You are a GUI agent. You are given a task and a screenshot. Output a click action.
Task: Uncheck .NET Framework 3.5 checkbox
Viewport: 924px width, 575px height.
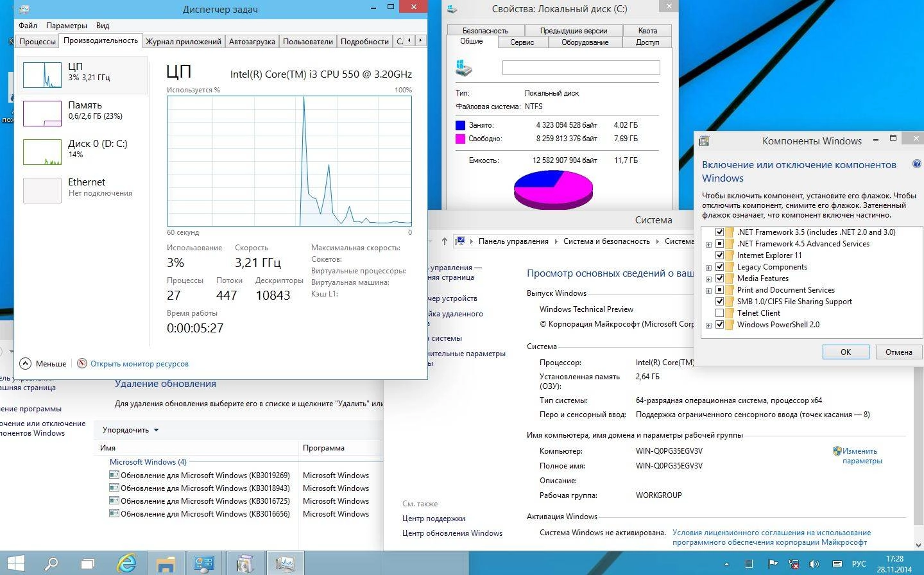[719, 232]
